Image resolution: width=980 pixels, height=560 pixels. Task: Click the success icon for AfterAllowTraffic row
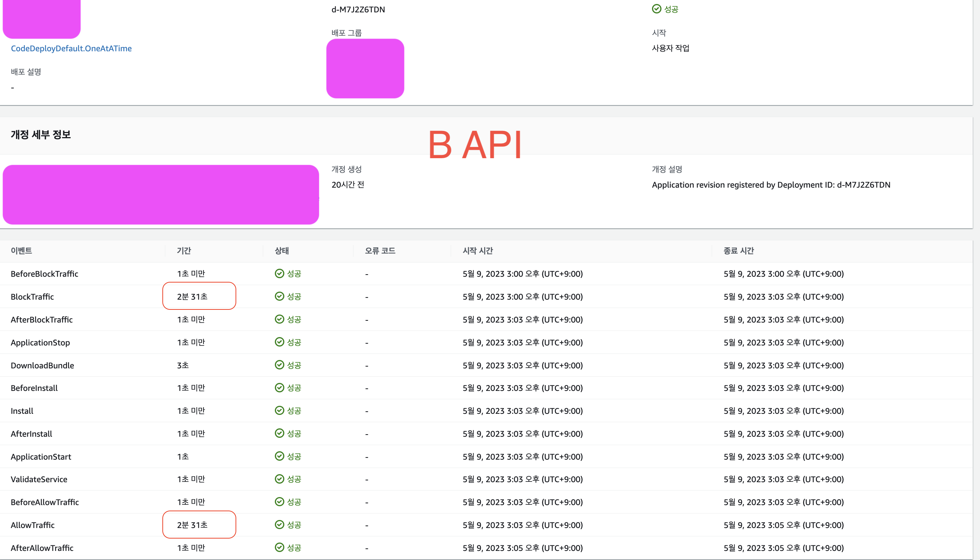pos(280,547)
